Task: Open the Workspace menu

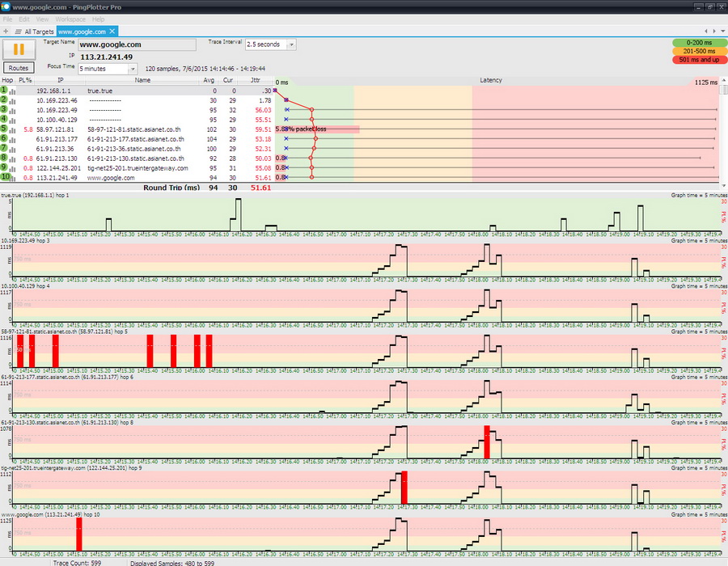Action: (70, 19)
